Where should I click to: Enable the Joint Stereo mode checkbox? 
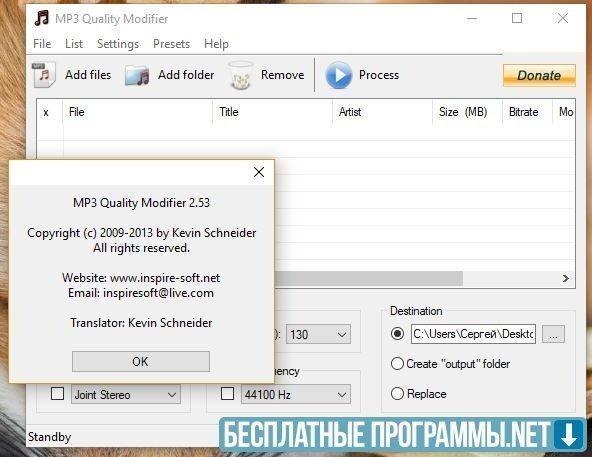coord(57,394)
